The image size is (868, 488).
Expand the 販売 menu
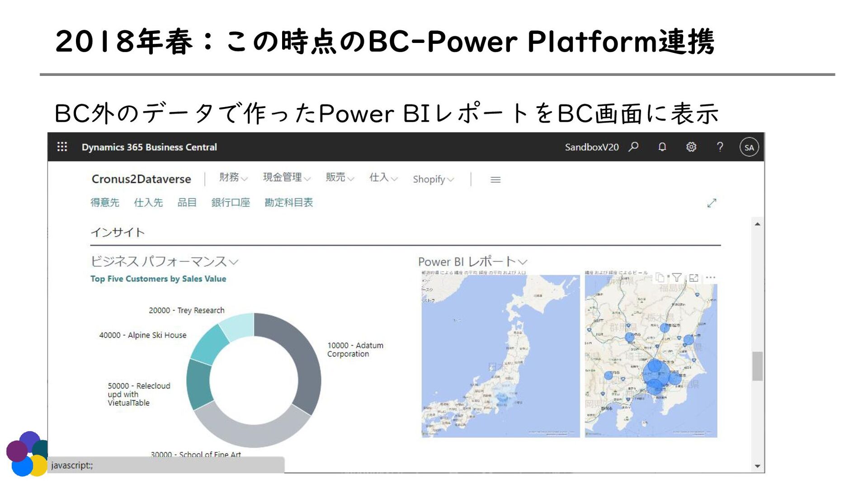pyautogui.click(x=340, y=178)
